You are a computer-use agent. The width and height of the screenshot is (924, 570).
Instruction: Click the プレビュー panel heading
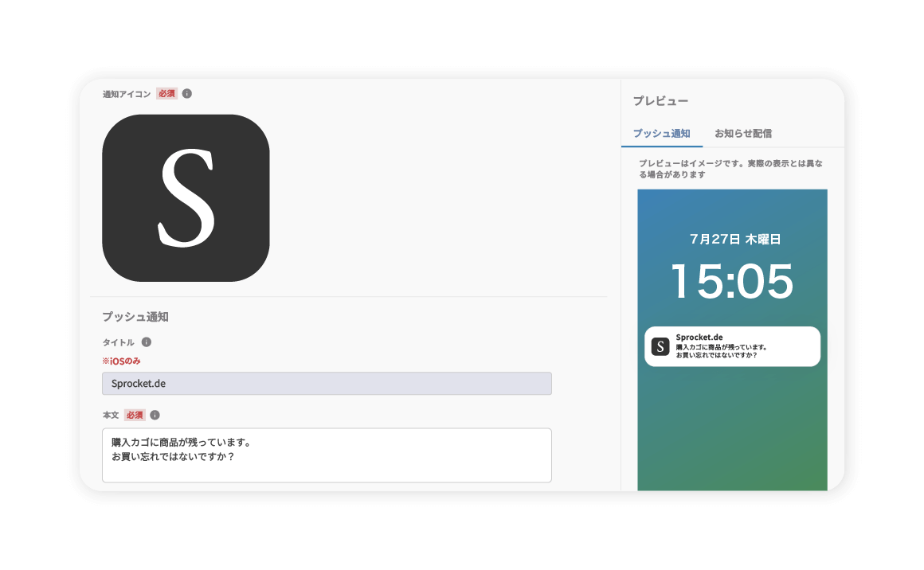click(x=660, y=101)
